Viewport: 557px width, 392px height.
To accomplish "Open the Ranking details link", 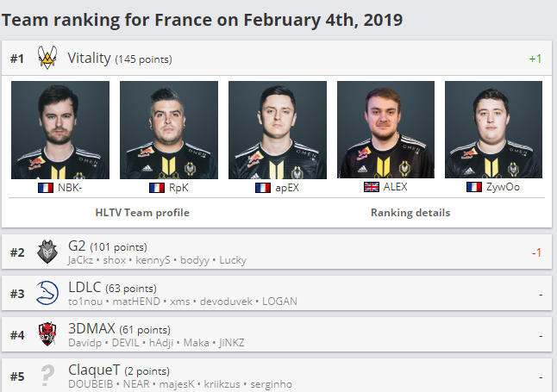I will (x=410, y=213).
